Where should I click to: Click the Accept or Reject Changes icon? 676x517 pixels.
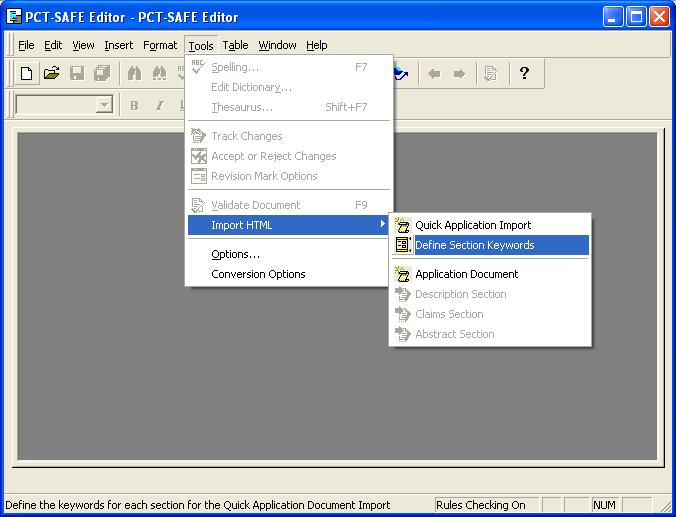[199, 156]
